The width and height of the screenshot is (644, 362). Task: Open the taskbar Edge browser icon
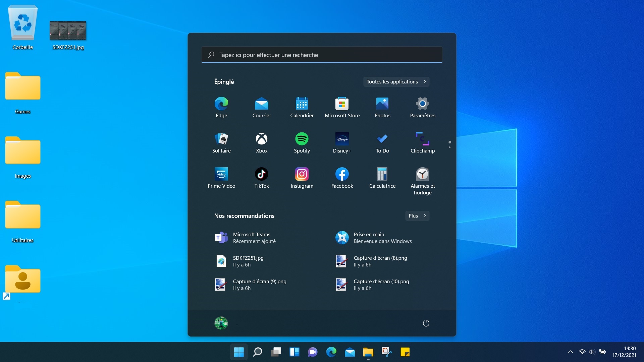pos(331,352)
